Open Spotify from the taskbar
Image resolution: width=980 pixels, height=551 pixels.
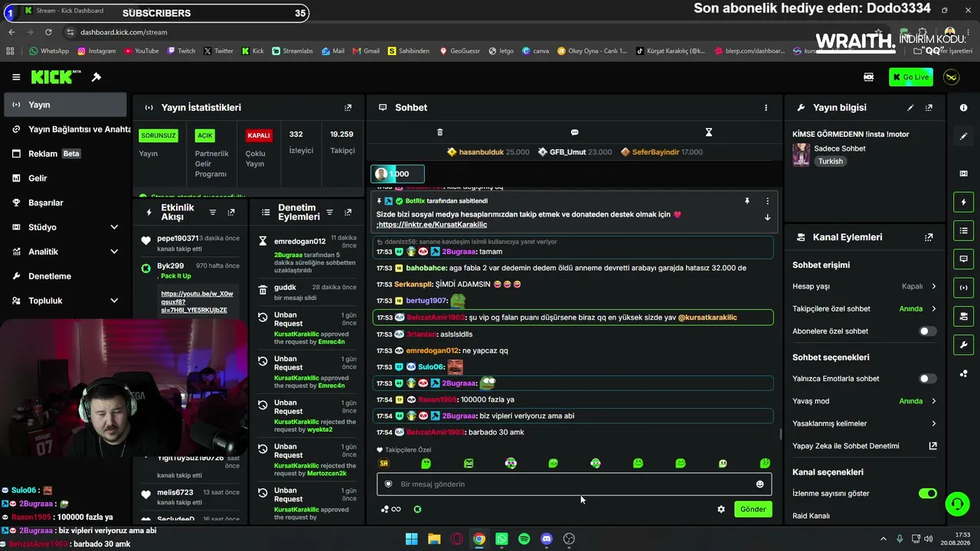tap(524, 539)
